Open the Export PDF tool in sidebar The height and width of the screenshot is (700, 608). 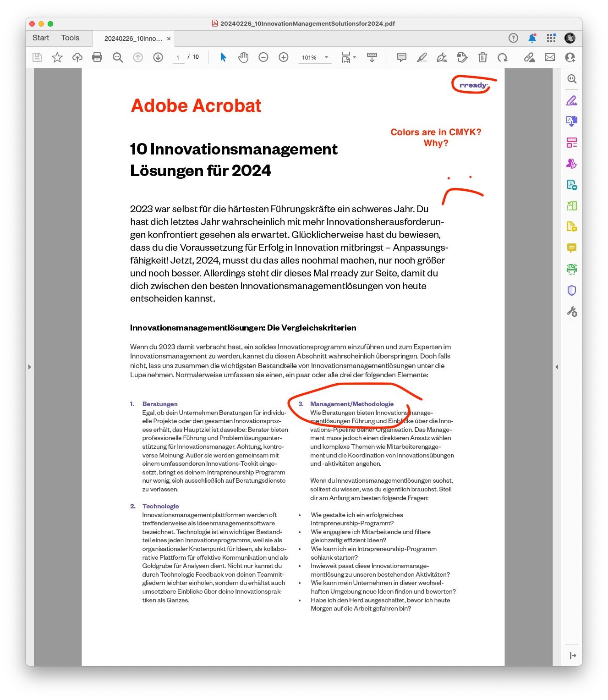[572, 121]
